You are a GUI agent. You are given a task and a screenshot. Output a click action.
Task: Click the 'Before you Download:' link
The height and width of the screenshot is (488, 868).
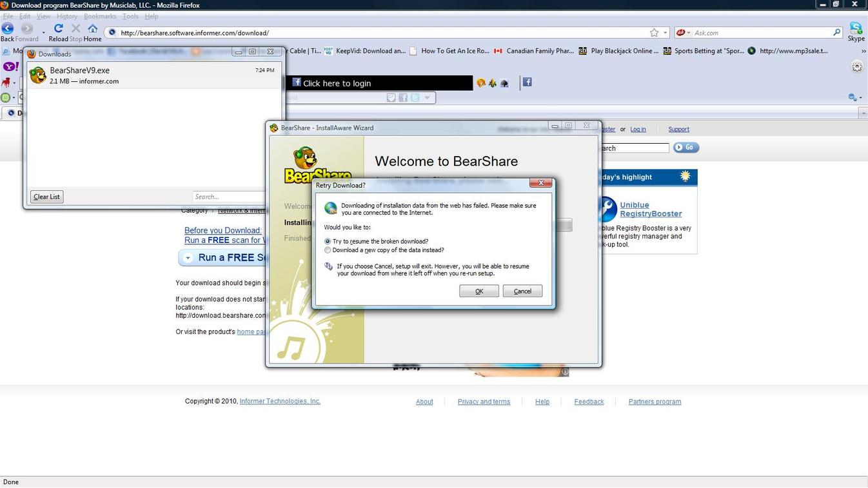tap(223, 230)
